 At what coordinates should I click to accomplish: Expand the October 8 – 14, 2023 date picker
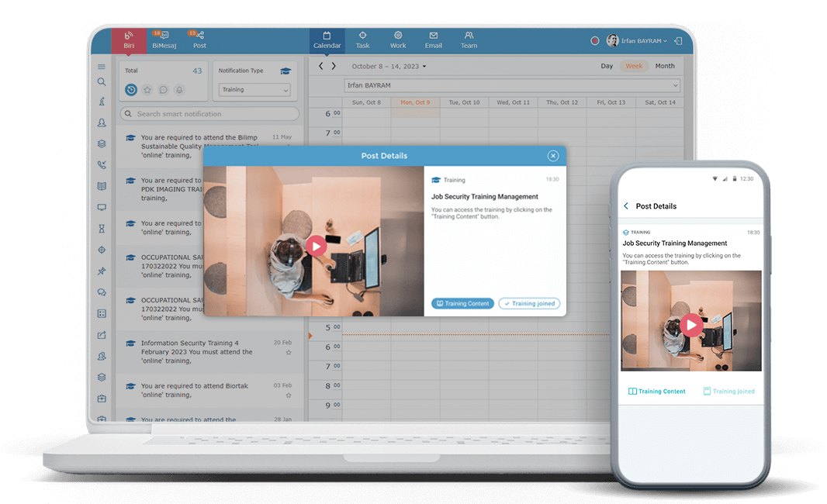389,67
